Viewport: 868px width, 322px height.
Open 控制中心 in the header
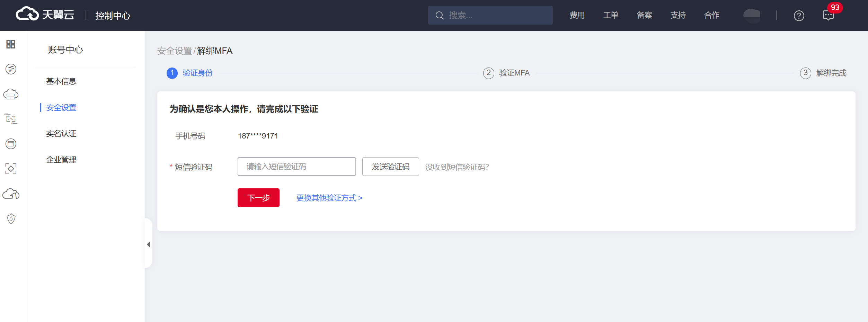point(113,16)
